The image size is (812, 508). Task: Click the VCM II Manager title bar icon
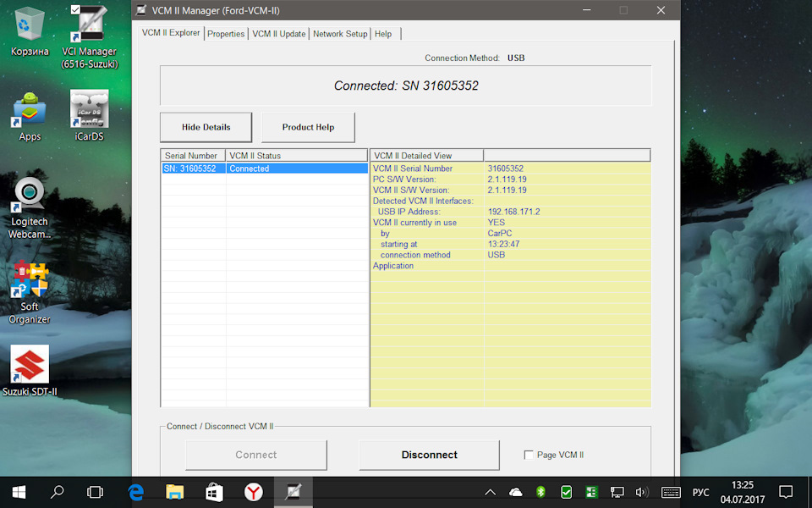tap(141, 10)
